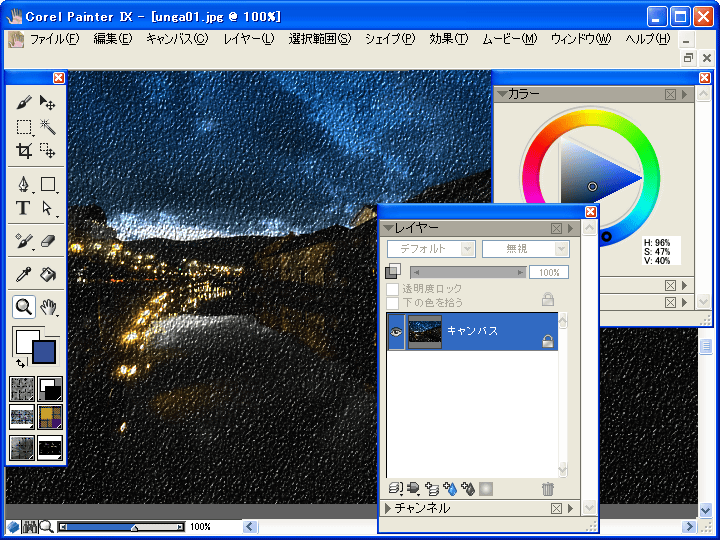Select the Layer Adjuster tool
Image resolution: width=720 pixels, height=540 pixels.
[x=48, y=102]
